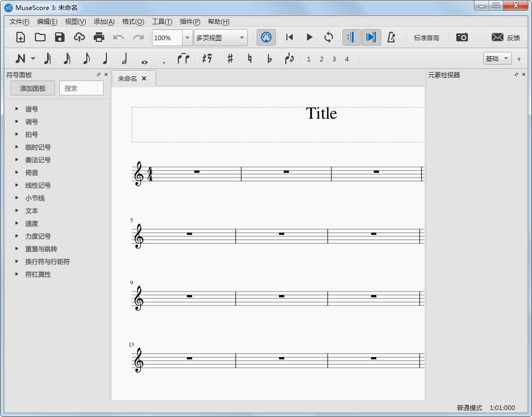
Task: Toggle MIDI input on the toolbar
Action: coord(266,37)
